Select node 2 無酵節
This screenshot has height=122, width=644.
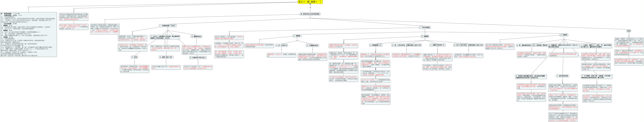pyautogui.click(x=425, y=36)
